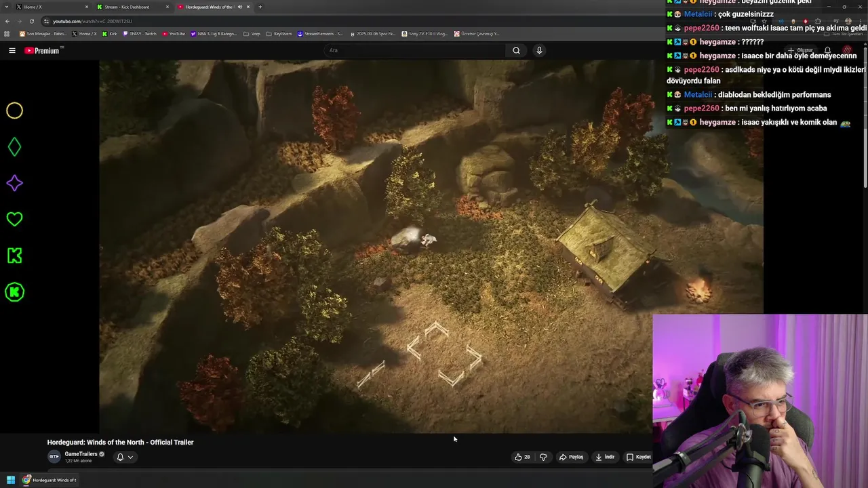The width and height of the screenshot is (868, 488).
Task: Click Chrome Hordeguard taskbar item
Action: (x=49, y=480)
